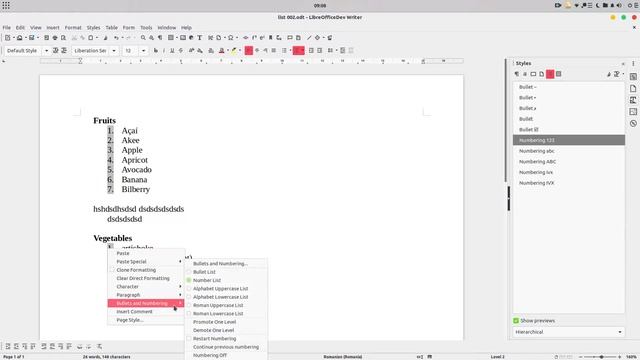Click the Print icon in toolbar
The width and height of the screenshot is (640, 360).
tap(55, 38)
